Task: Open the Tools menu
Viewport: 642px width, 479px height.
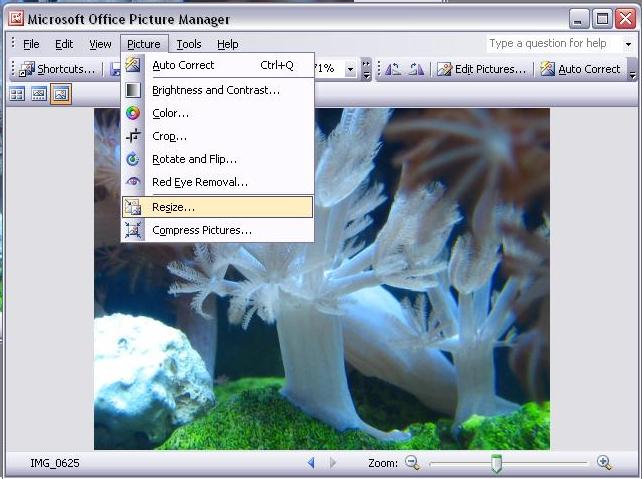Action: [x=189, y=44]
